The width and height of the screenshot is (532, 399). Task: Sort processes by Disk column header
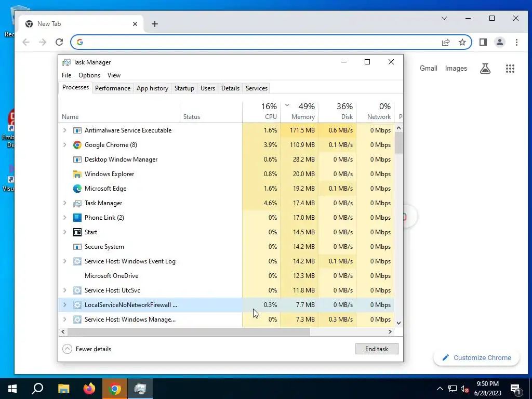click(x=337, y=112)
